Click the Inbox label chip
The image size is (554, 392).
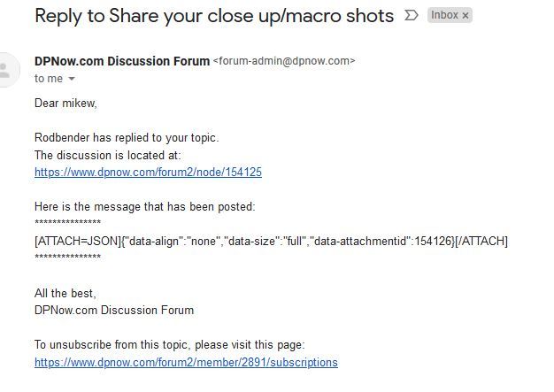tap(444, 16)
